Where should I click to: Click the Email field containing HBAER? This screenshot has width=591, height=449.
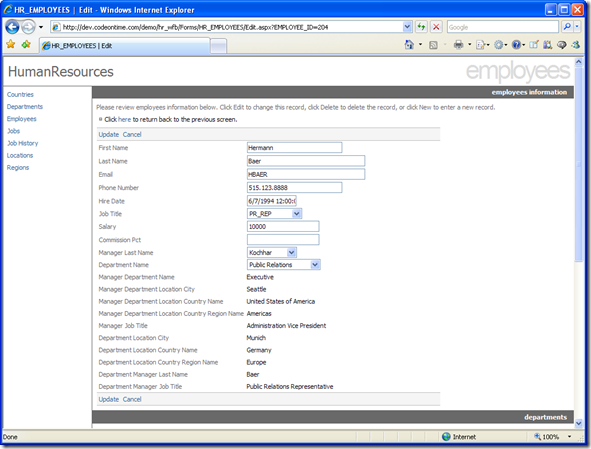pyautogui.click(x=306, y=174)
